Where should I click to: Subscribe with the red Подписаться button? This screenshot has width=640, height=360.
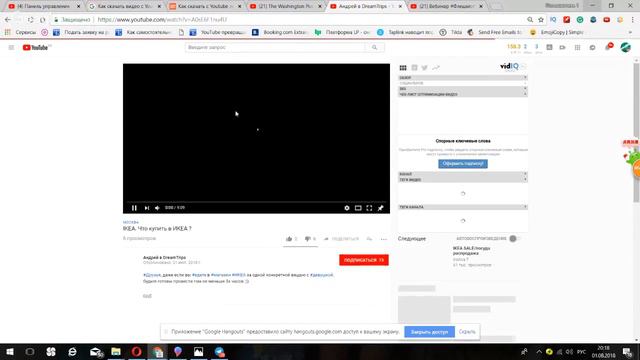pyautogui.click(x=364, y=260)
